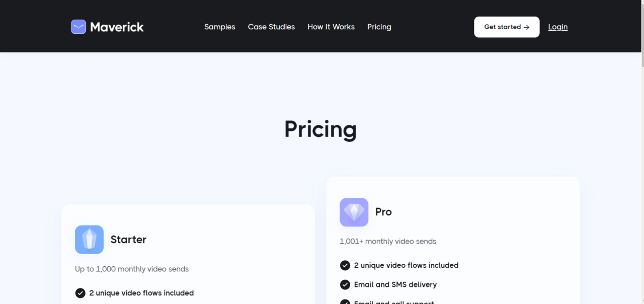
Task: Select the Pro plan title
Action: [383, 212]
